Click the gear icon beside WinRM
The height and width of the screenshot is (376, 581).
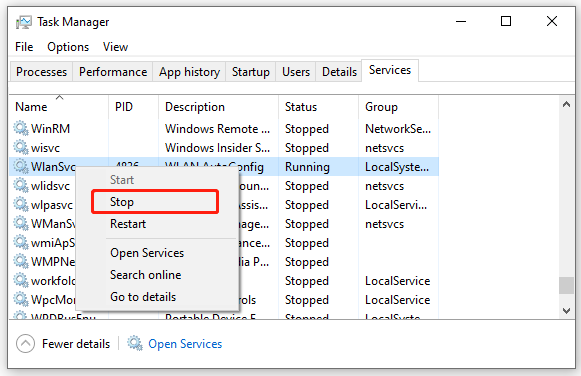tap(21, 128)
